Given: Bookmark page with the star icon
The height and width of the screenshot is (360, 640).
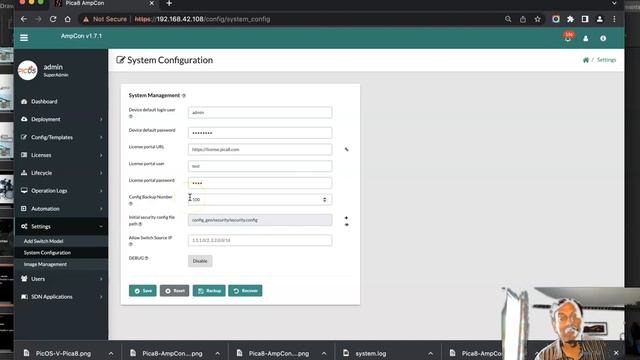Looking at the screenshot, I should (538, 19).
